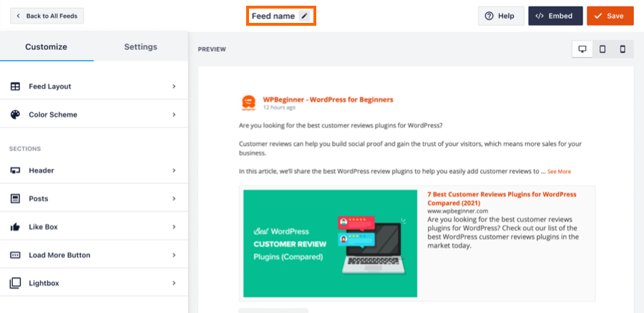644x313 pixels.
Task: Expand the Posts section chevron
Action: coord(174,198)
